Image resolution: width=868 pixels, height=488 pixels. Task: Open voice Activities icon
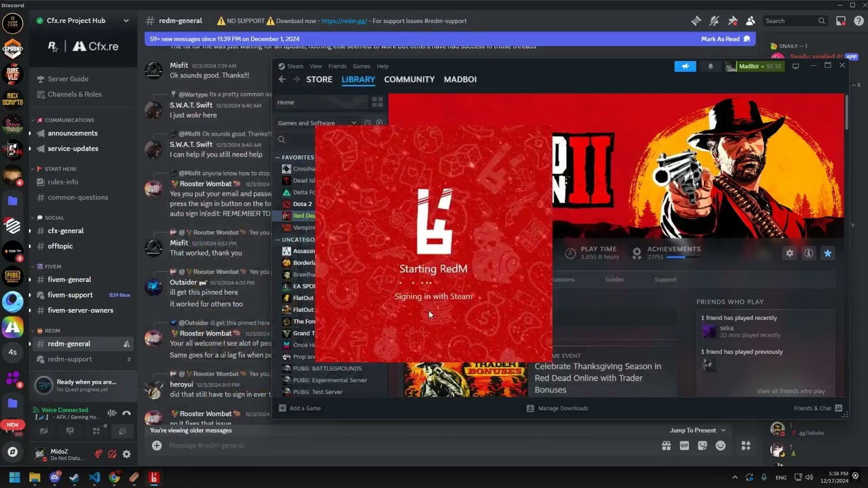point(96,431)
